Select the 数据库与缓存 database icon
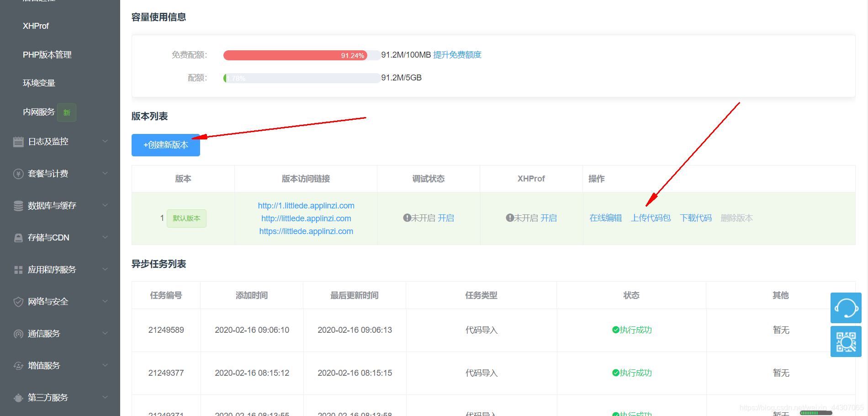 pos(18,205)
